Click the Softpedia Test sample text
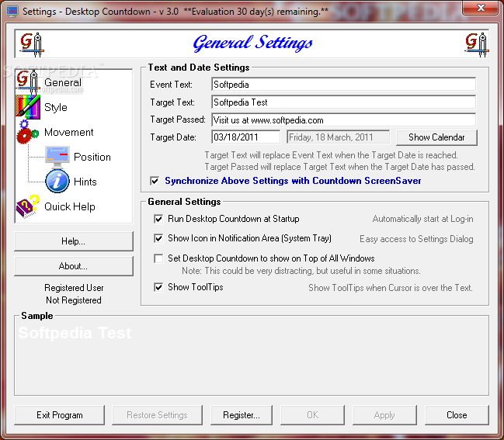 pyautogui.click(x=75, y=333)
